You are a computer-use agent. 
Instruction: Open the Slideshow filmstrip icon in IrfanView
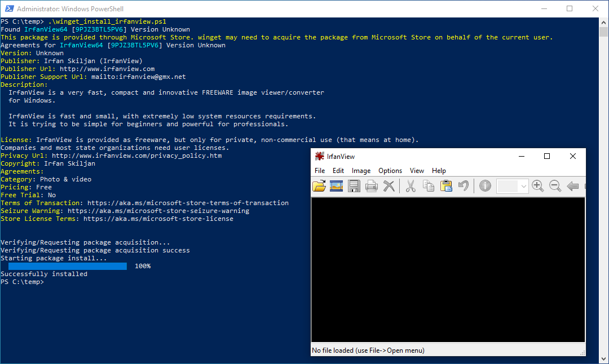[x=336, y=187]
